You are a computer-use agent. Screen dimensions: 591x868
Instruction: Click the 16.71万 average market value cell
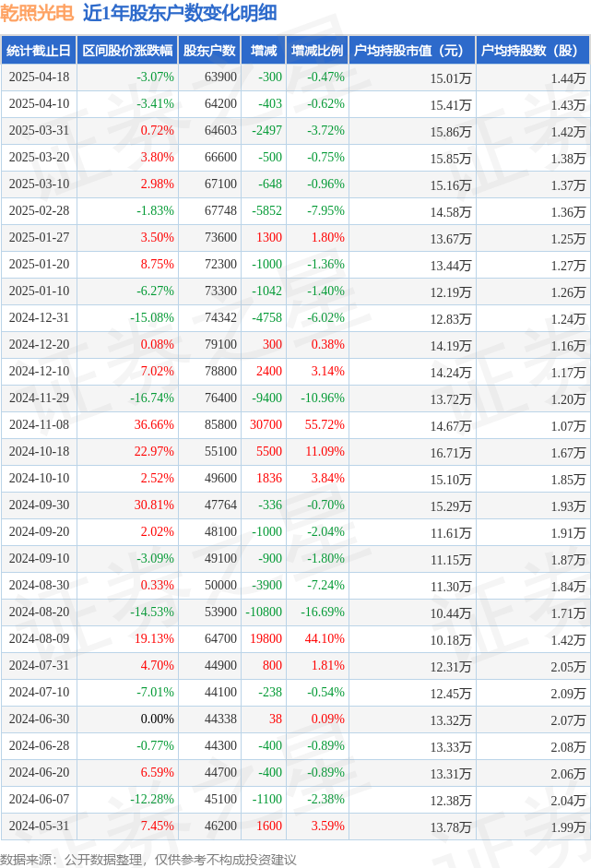tap(451, 453)
